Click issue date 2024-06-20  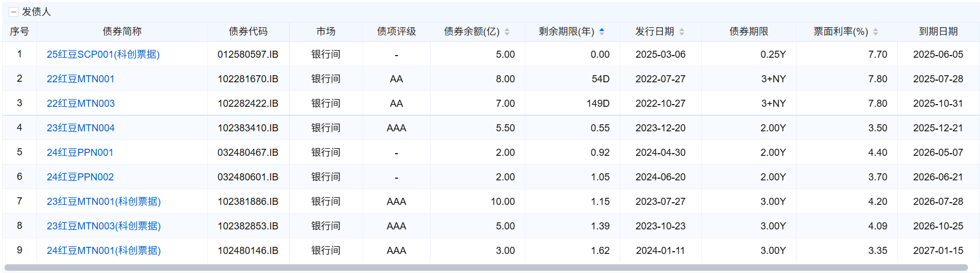[660, 177]
